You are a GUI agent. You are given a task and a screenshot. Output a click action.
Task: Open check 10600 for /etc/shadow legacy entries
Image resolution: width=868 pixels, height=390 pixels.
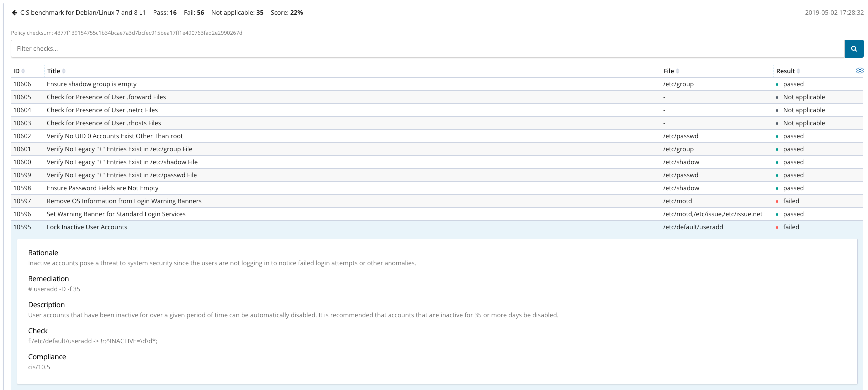(122, 162)
